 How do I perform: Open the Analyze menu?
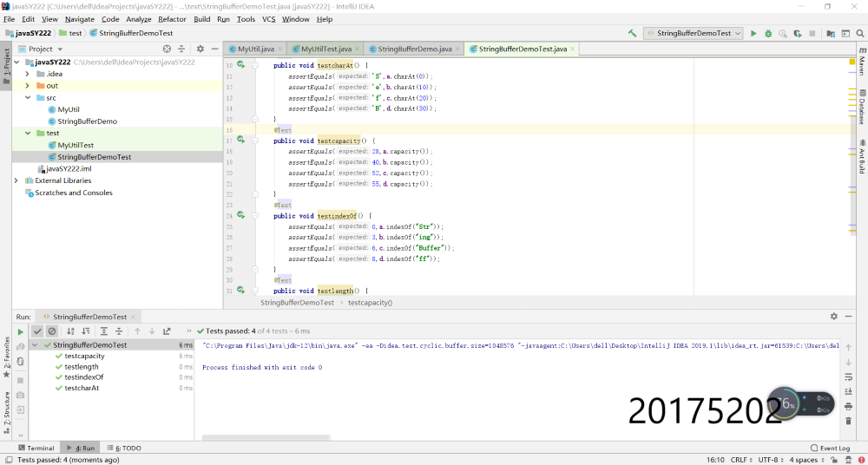[x=138, y=19]
